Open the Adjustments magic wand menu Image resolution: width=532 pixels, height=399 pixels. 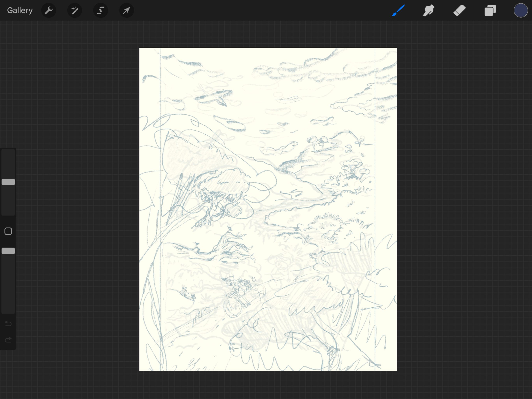(75, 10)
